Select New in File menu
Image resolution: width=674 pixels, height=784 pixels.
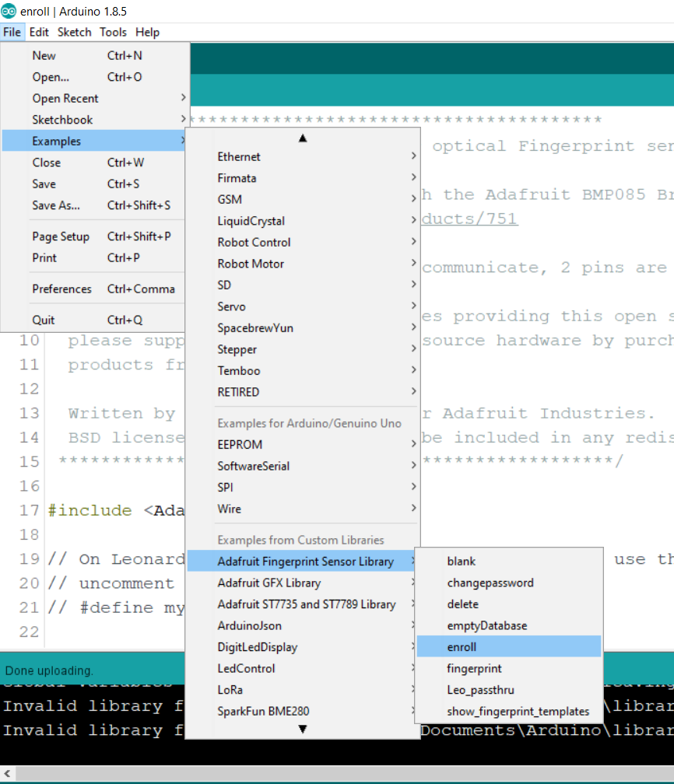(x=95, y=55)
